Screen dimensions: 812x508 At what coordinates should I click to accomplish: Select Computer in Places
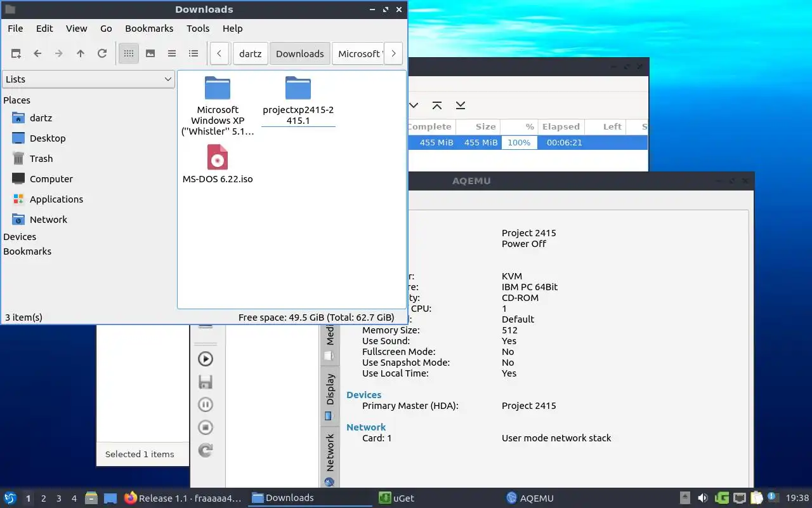(51, 179)
